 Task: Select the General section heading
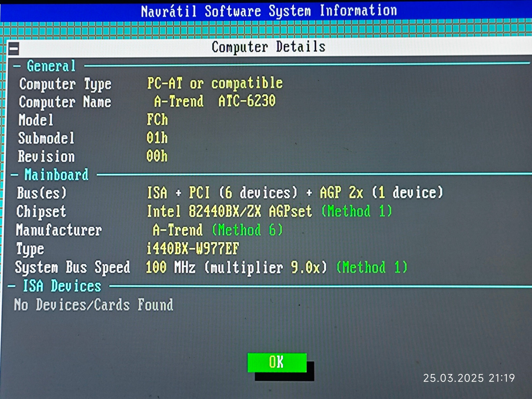[x=51, y=66]
